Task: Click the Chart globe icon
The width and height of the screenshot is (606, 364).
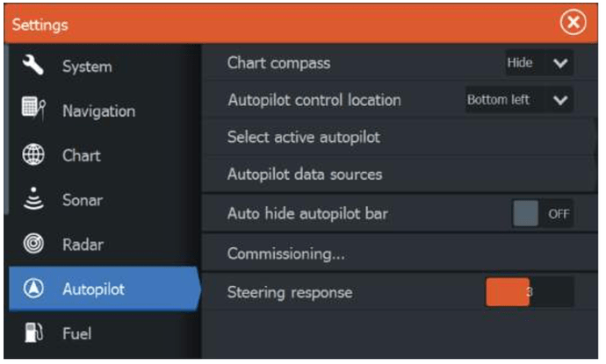Action: tap(33, 154)
